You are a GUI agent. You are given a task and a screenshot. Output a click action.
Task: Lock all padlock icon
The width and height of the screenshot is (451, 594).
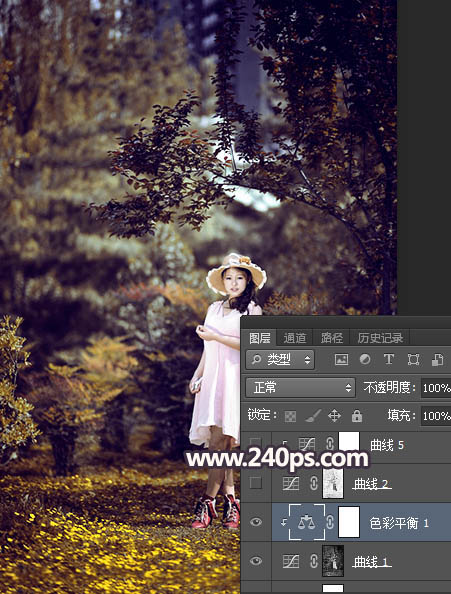pos(356,416)
